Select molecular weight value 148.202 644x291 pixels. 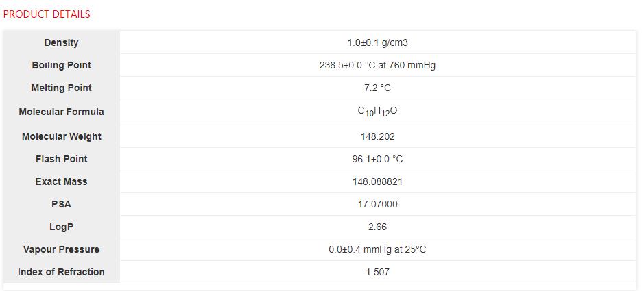(x=377, y=136)
